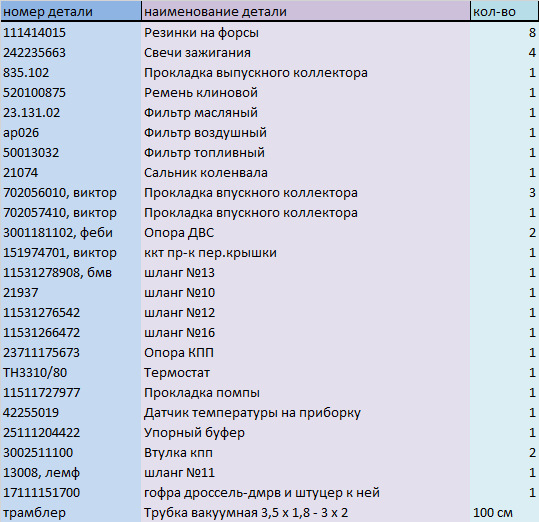Screen dimensions: 539x522
Task: Select the quantity cell '100 см'
Action: [x=504, y=512]
